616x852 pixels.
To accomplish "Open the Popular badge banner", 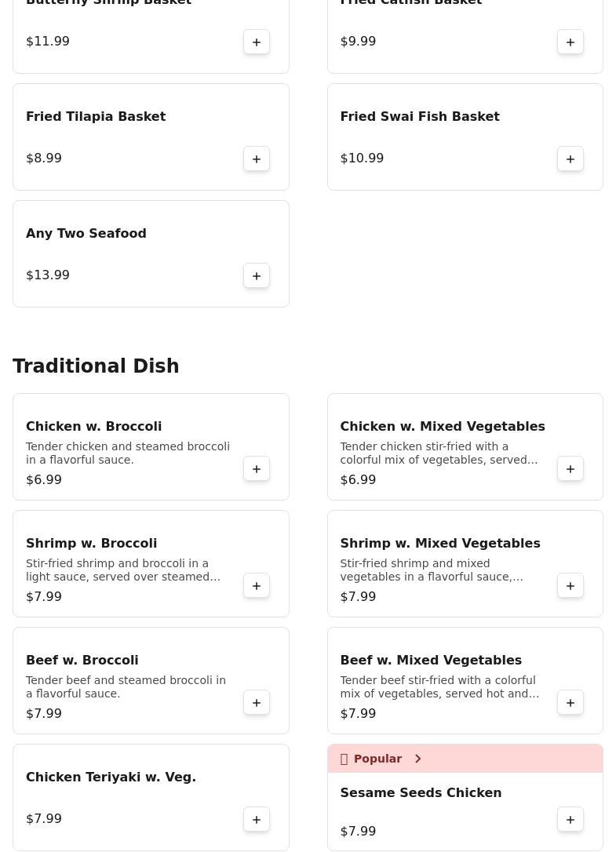I will [x=465, y=759].
